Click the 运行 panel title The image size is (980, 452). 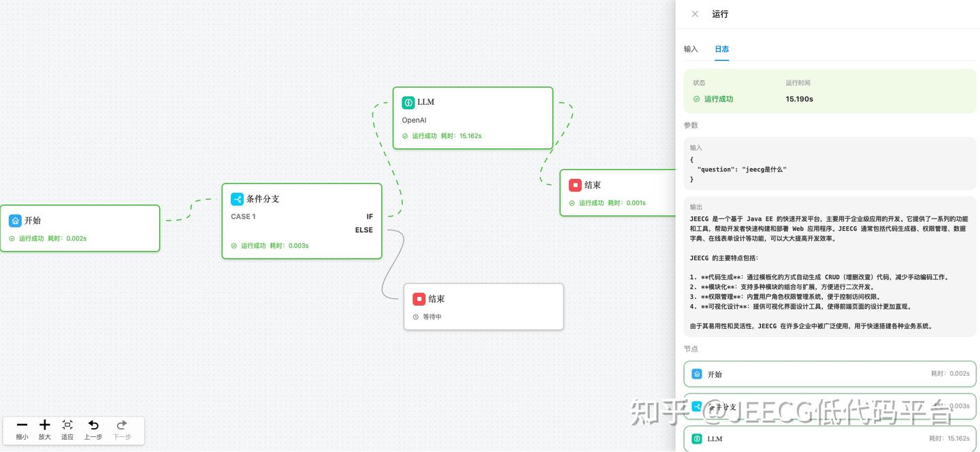pyautogui.click(x=720, y=14)
